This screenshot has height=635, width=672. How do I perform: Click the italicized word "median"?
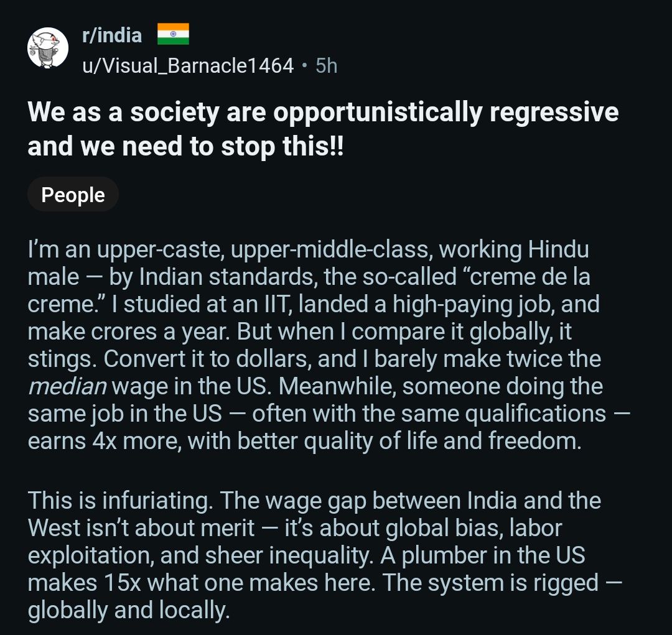[x=67, y=386]
